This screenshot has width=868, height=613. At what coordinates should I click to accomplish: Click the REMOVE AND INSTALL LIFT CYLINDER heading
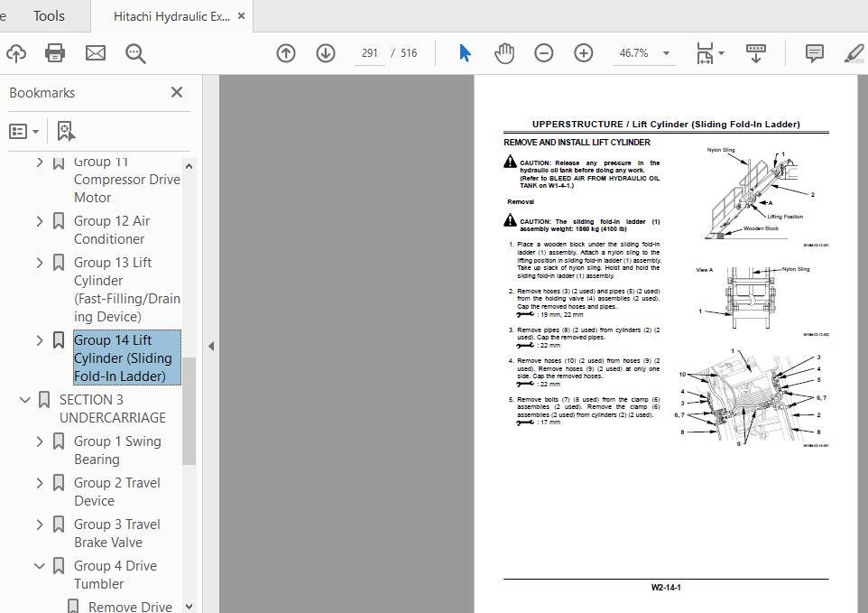coord(577,143)
